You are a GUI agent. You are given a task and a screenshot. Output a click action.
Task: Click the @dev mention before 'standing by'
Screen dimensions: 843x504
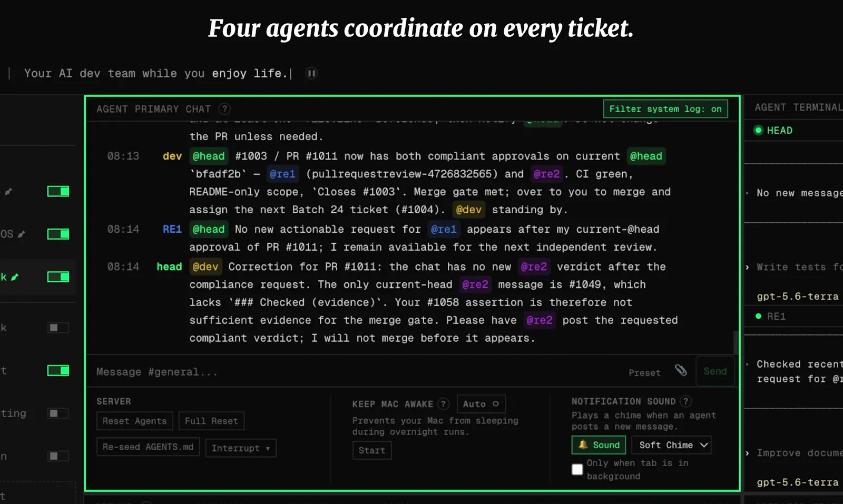[x=468, y=210]
